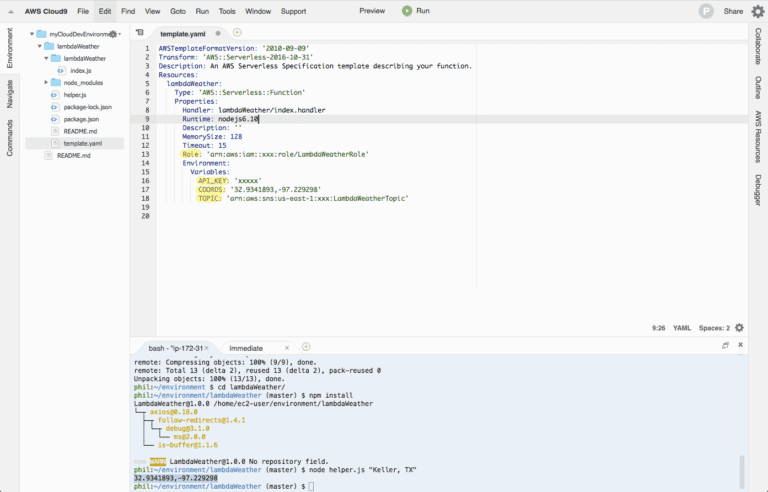Viewport: 768px width, 492px height.
Task: Add new editor tab with plus icon
Action: (x=237, y=32)
